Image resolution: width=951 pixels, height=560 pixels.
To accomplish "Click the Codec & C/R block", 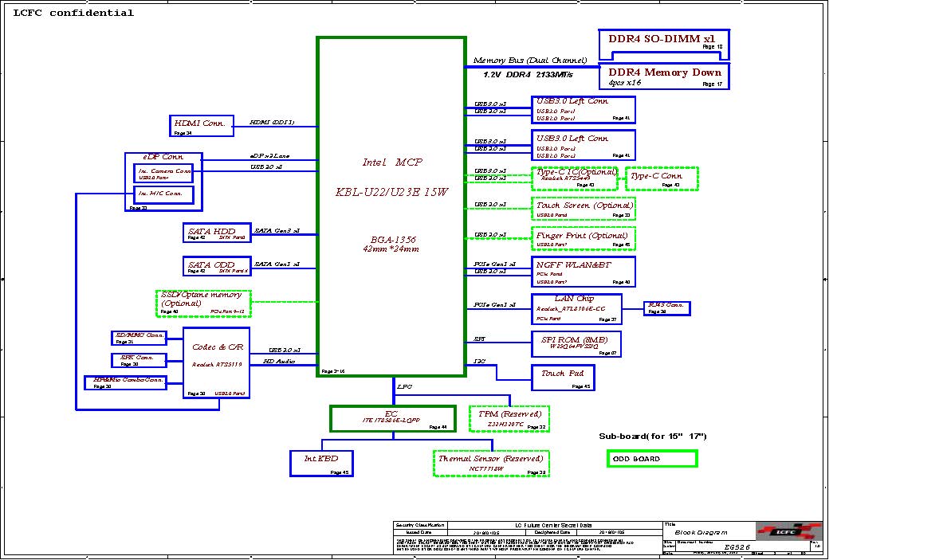I will coord(216,362).
